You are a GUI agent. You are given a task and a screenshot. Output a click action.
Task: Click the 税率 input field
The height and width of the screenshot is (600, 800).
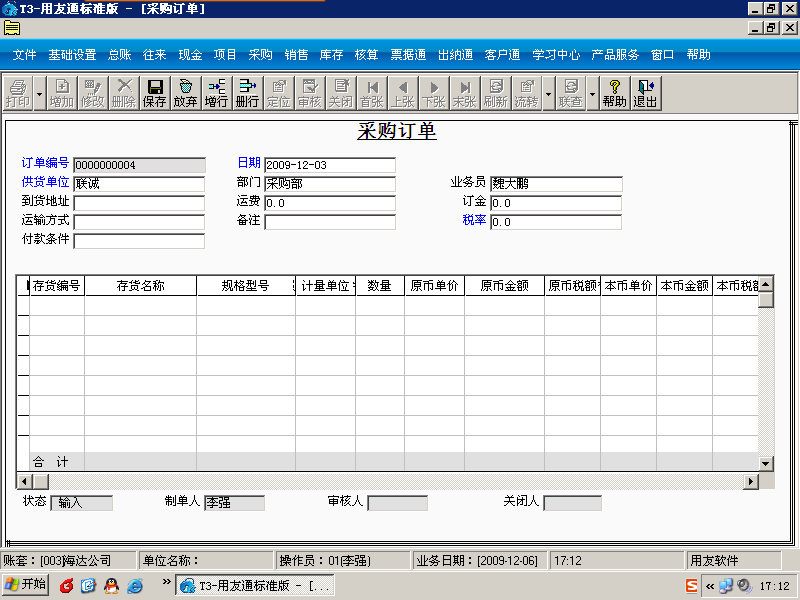click(x=556, y=222)
